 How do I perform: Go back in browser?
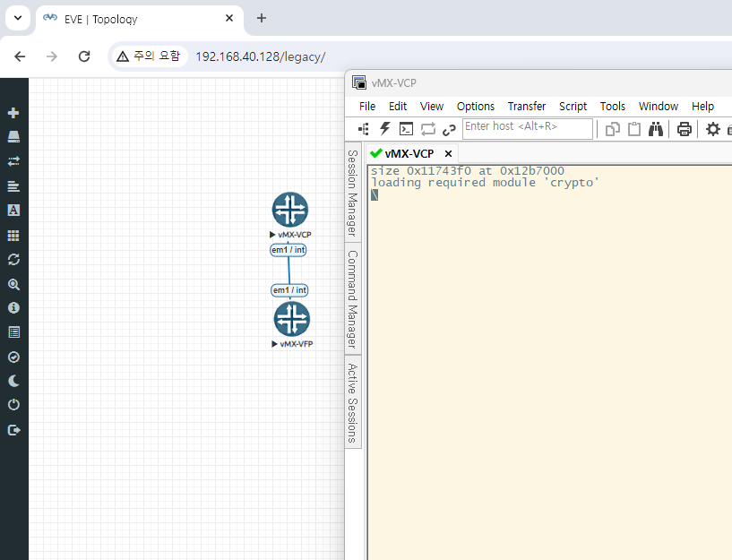pos(20,56)
